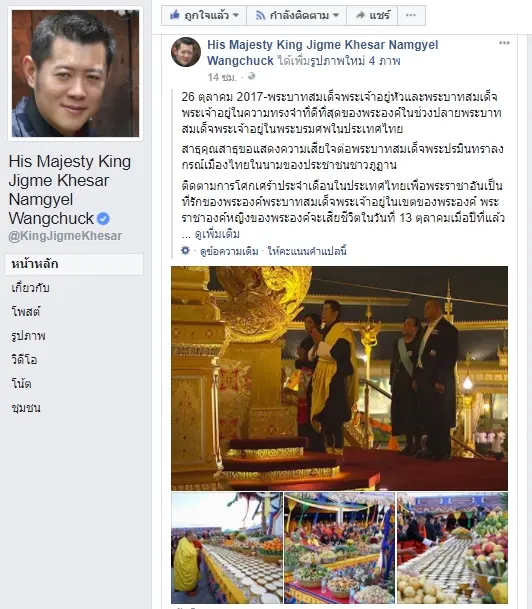Open the large golden ceremony photo
This screenshot has height=609, width=532.
pyautogui.click(x=339, y=378)
